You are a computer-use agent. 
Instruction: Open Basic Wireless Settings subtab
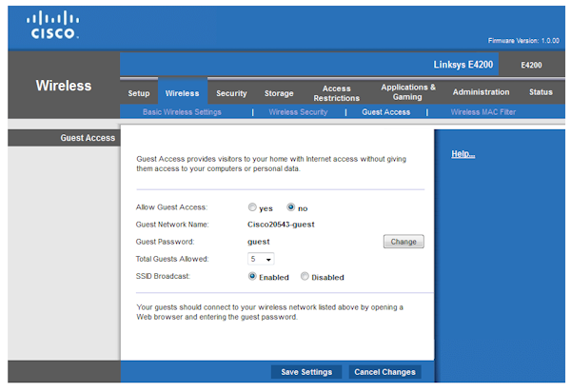[x=182, y=112]
